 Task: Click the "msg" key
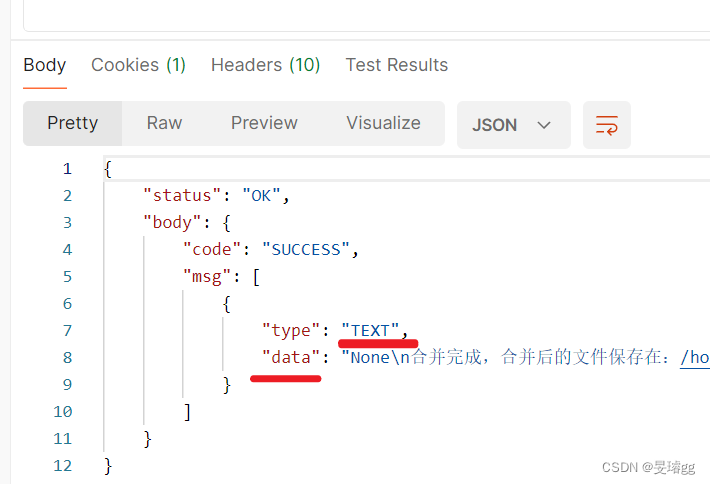click(207, 277)
